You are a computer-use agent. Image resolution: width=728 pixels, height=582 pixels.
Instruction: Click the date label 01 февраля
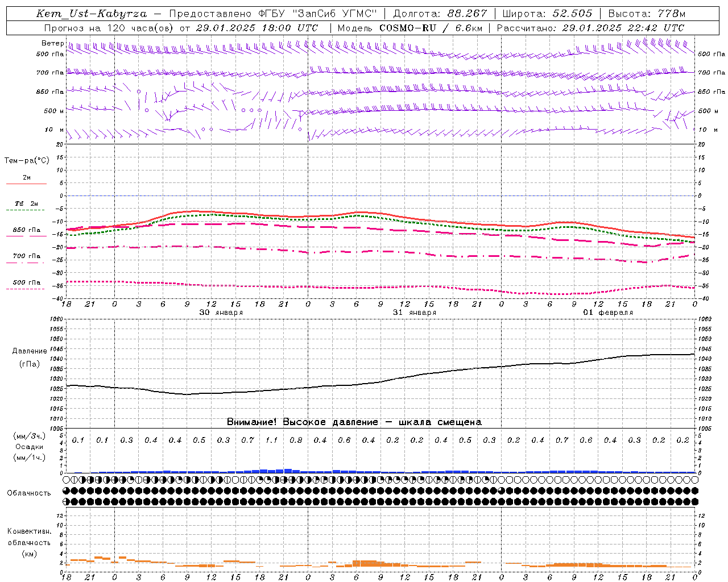(x=608, y=313)
